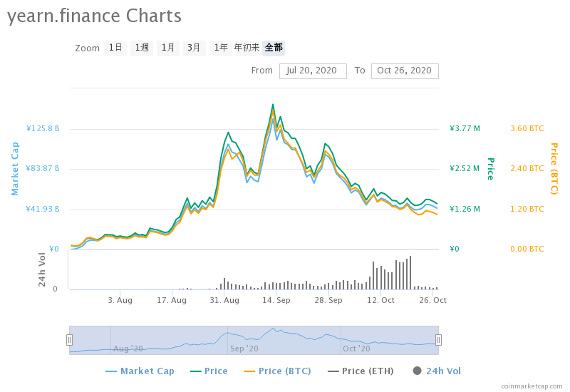Select the 1年 zoom range

[221, 48]
